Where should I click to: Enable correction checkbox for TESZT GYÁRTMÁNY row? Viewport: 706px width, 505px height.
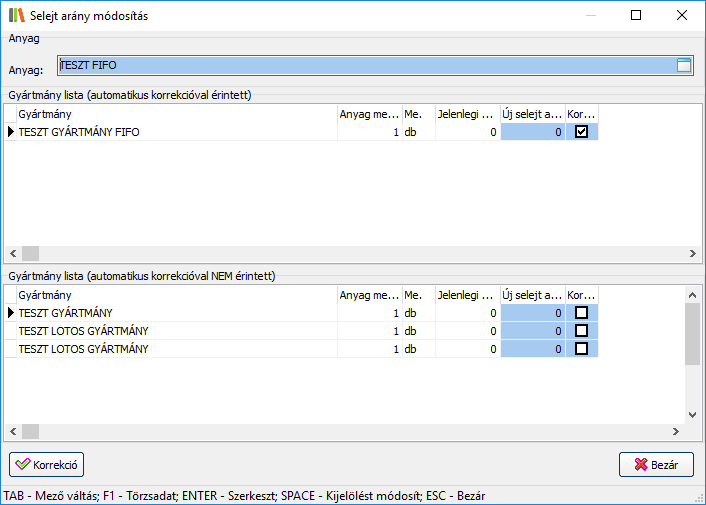pos(581,313)
